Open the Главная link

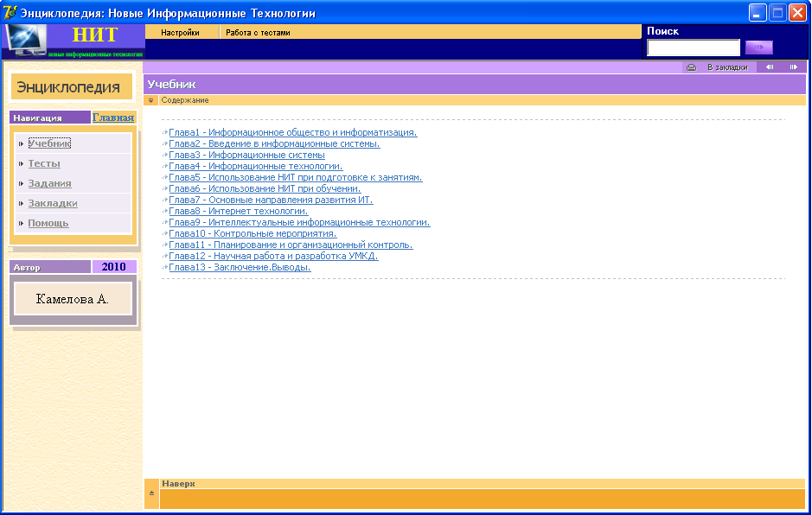click(x=113, y=118)
